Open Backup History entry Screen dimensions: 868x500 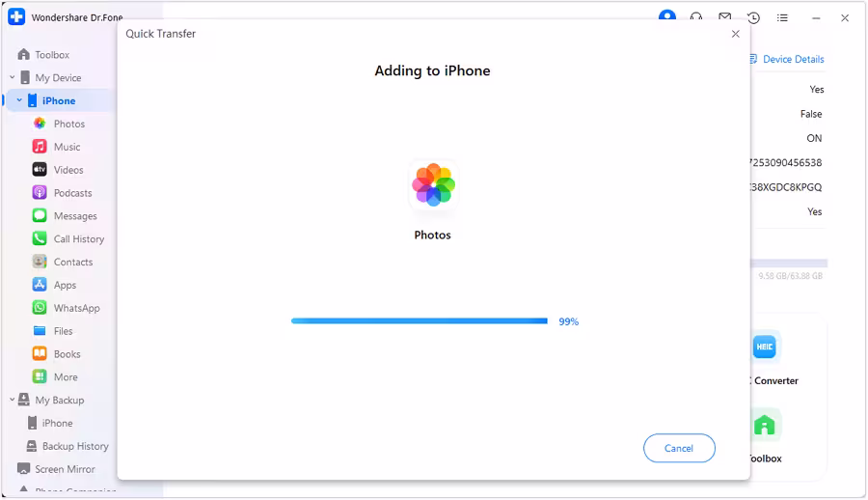tap(74, 446)
